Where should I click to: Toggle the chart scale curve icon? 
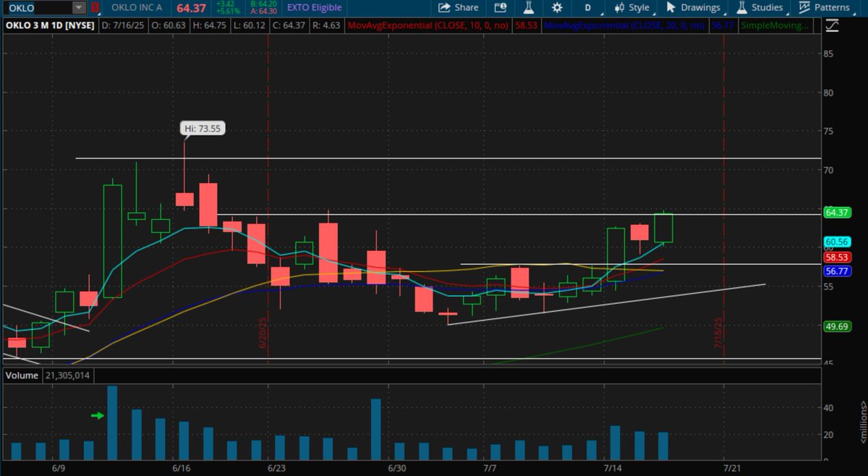click(831, 25)
